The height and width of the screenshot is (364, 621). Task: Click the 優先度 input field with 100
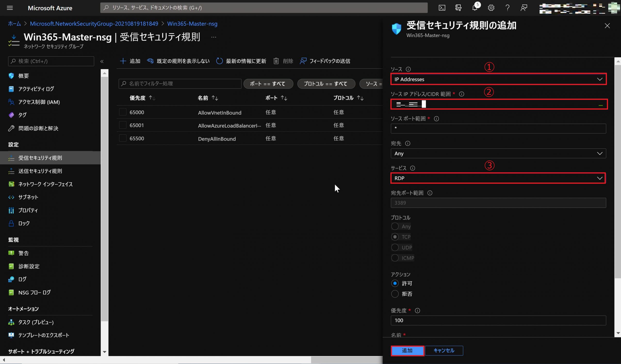click(x=498, y=320)
